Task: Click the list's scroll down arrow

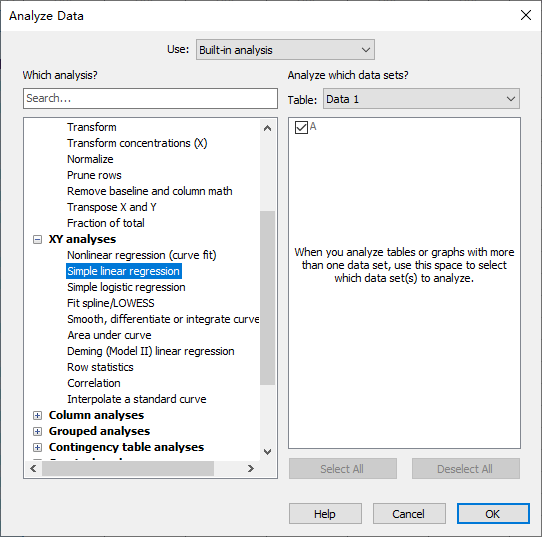Action: (x=267, y=452)
